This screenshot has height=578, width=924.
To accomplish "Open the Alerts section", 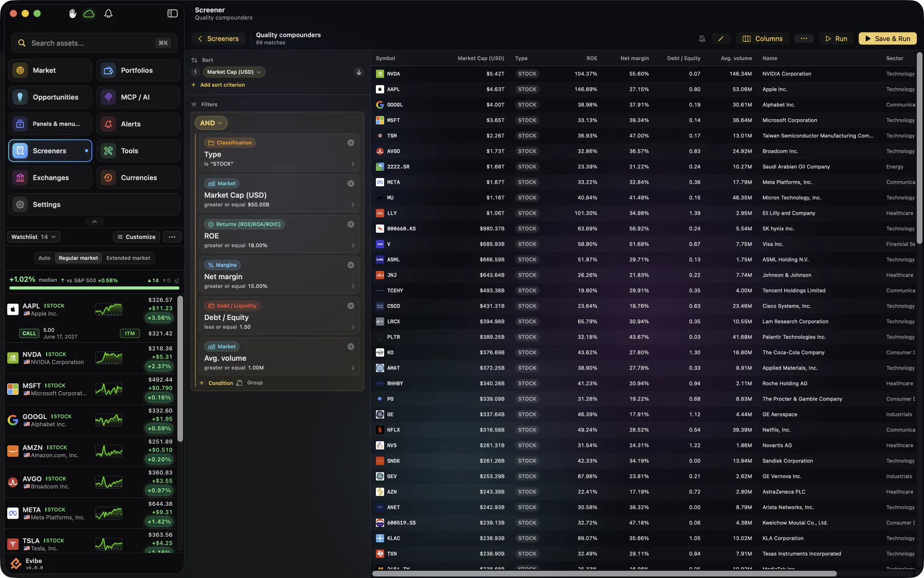I will click(138, 124).
